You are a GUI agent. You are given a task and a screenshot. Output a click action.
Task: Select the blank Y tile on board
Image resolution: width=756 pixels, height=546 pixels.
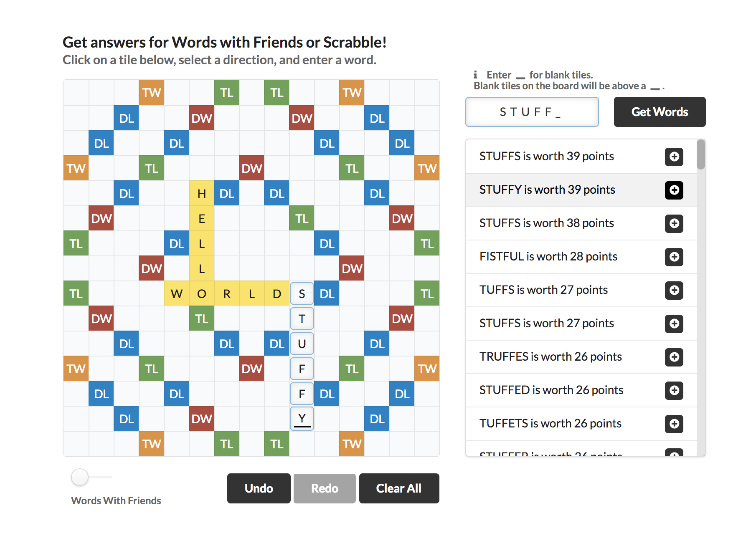coord(302,418)
